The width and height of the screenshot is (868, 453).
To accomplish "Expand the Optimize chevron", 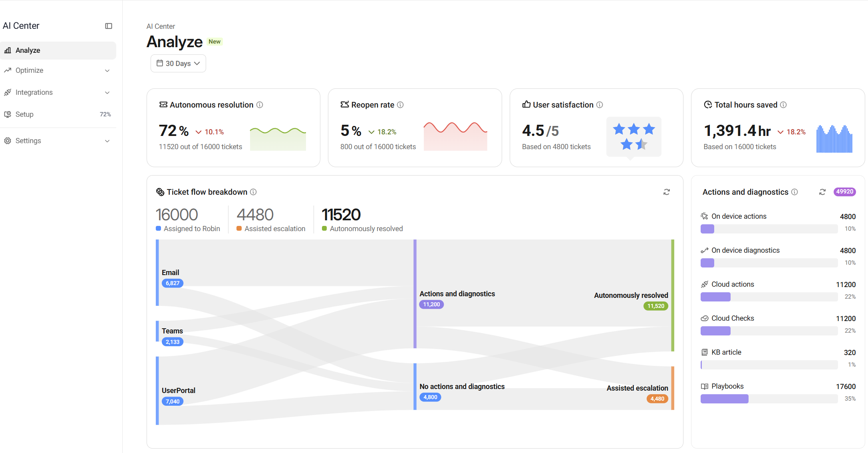I will [107, 71].
